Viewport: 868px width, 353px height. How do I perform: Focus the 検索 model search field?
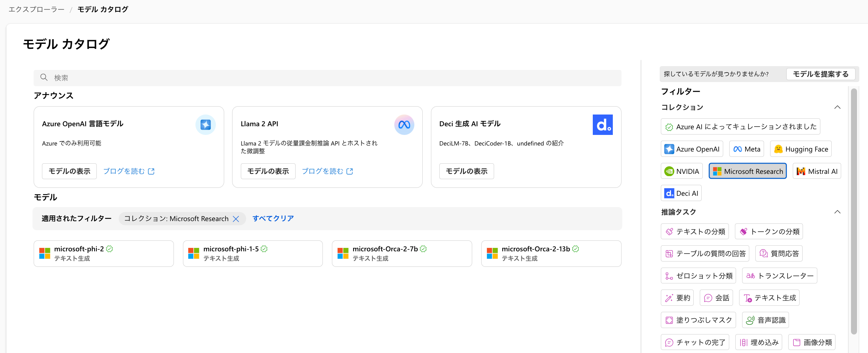327,78
